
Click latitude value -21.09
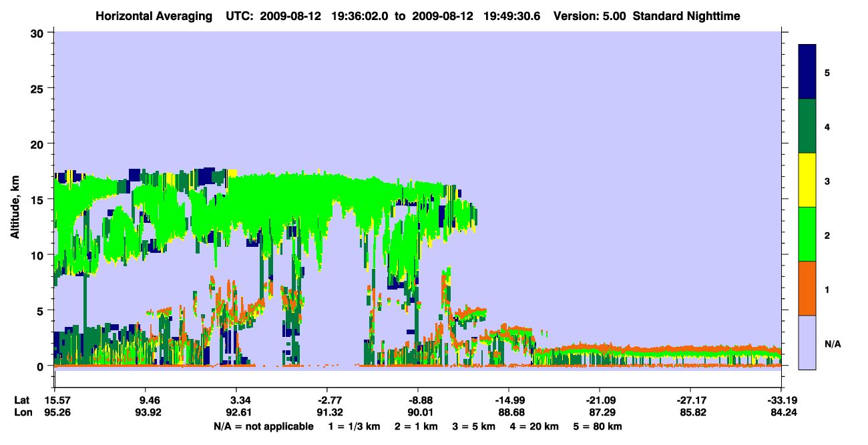(x=599, y=400)
